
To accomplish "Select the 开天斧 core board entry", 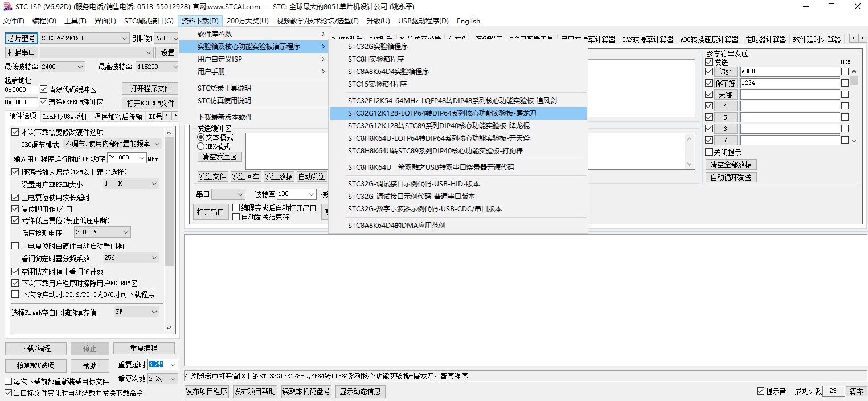I will [458, 138].
